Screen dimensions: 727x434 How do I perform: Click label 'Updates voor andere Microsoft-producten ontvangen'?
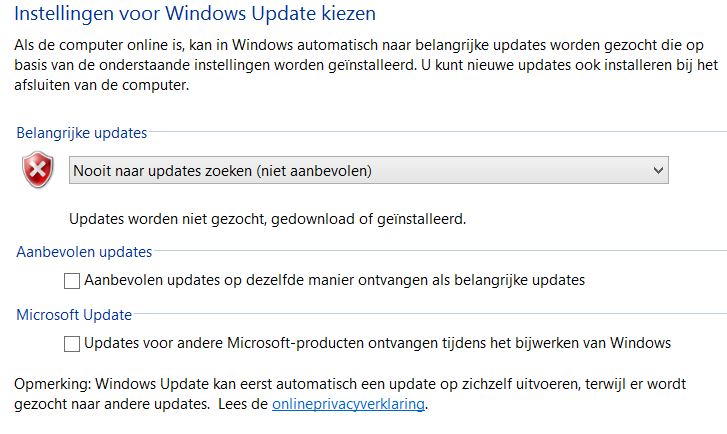(x=378, y=344)
